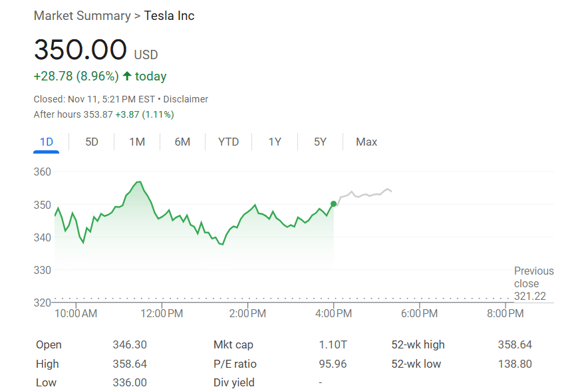This screenshot has width=588, height=391.
Task: Select the 1D time range tab
Action: 47,142
